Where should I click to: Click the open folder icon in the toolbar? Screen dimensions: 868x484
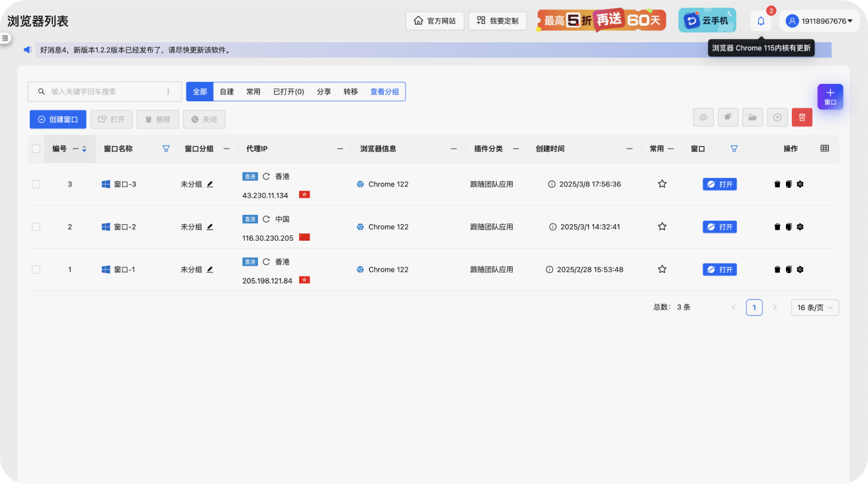tap(752, 117)
